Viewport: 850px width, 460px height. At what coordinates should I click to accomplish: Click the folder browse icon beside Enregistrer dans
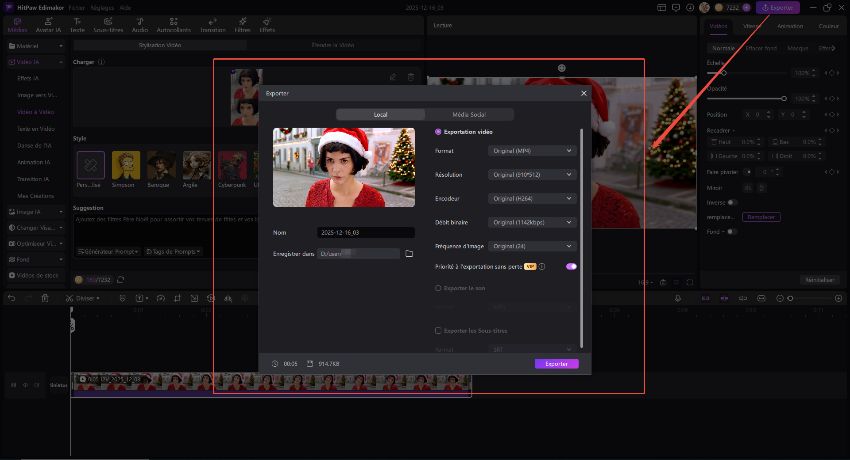tap(409, 254)
